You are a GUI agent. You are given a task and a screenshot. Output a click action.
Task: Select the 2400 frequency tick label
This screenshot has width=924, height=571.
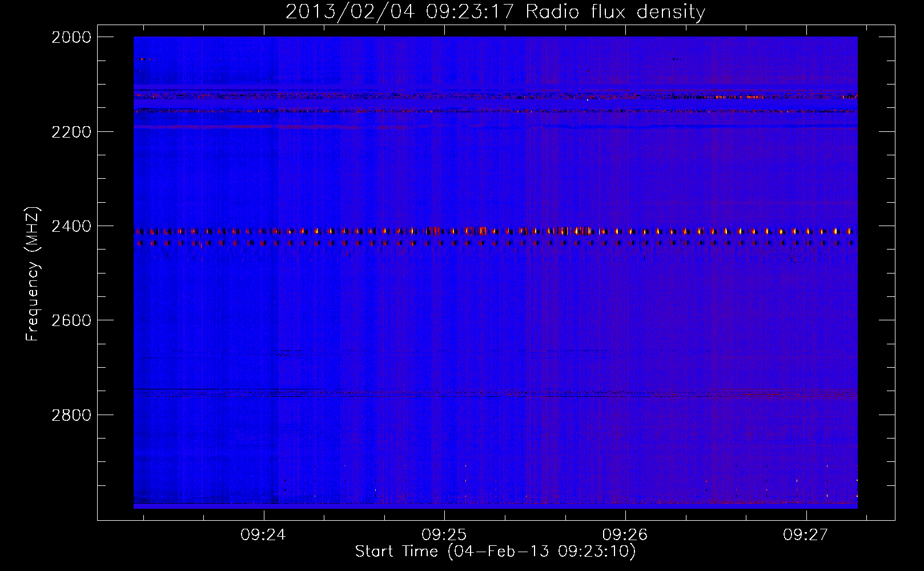pos(71,227)
